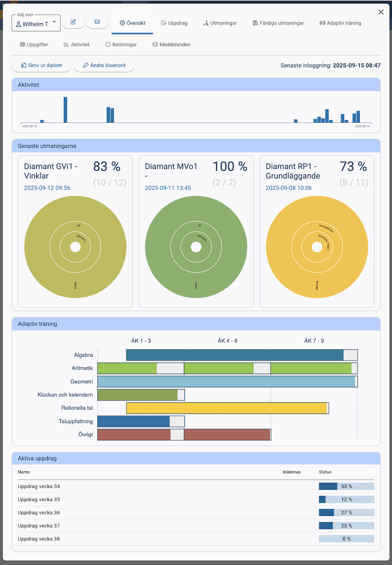
Task: Click the Ändra lösenord button
Action: (104, 65)
